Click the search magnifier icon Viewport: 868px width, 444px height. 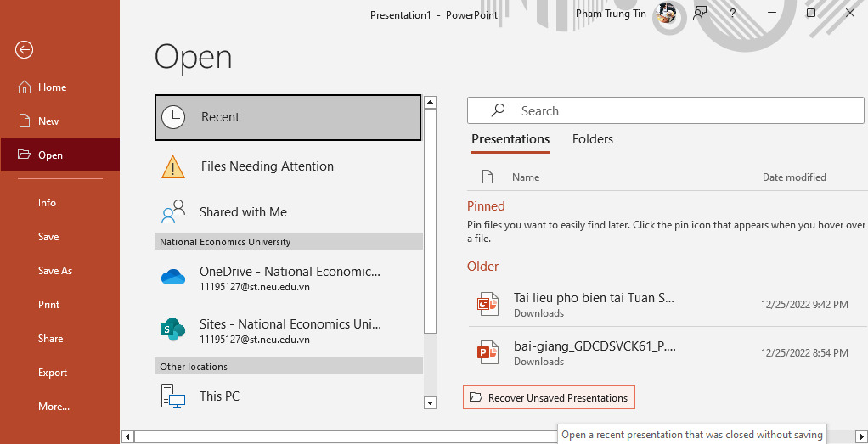pyautogui.click(x=498, y=110)
